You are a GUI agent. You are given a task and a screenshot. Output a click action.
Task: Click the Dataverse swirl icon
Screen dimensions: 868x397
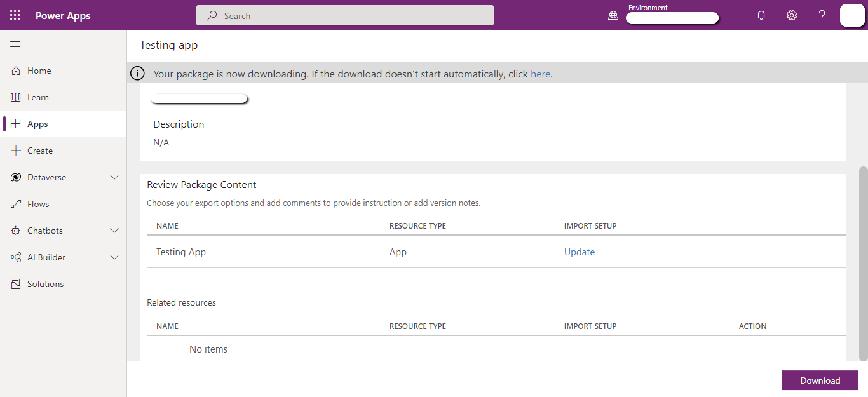(x=16, y=177)
